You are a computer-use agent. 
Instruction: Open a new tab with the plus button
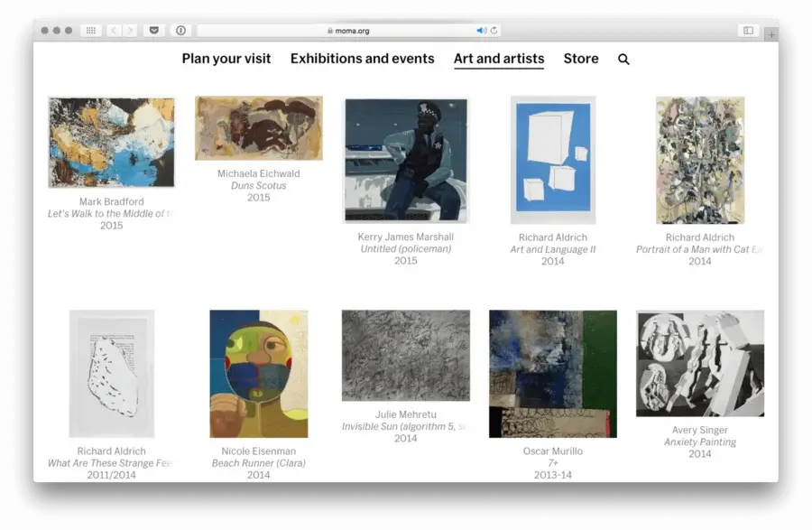771,34
